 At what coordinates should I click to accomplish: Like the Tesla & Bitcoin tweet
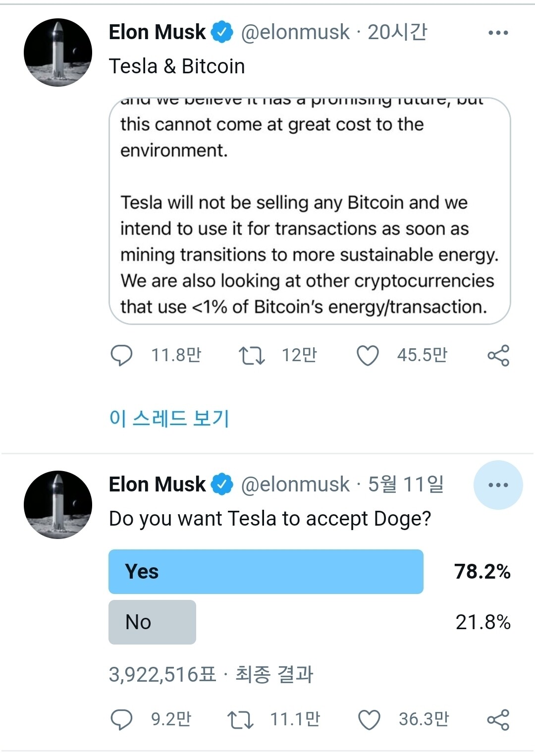[368, 355]
